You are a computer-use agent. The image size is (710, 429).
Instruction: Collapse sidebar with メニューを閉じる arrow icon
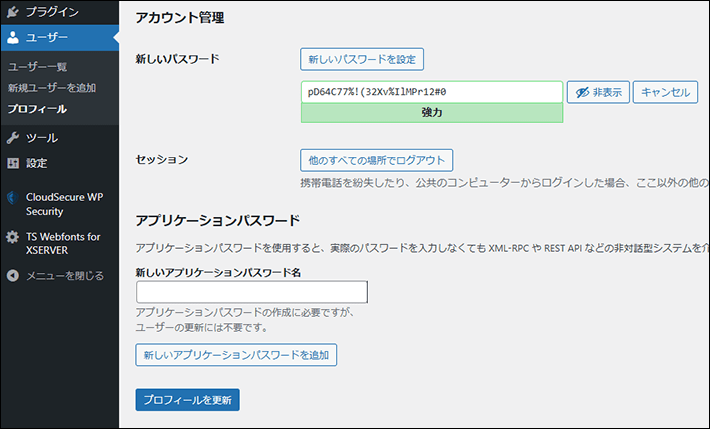(x=13, y=275)
